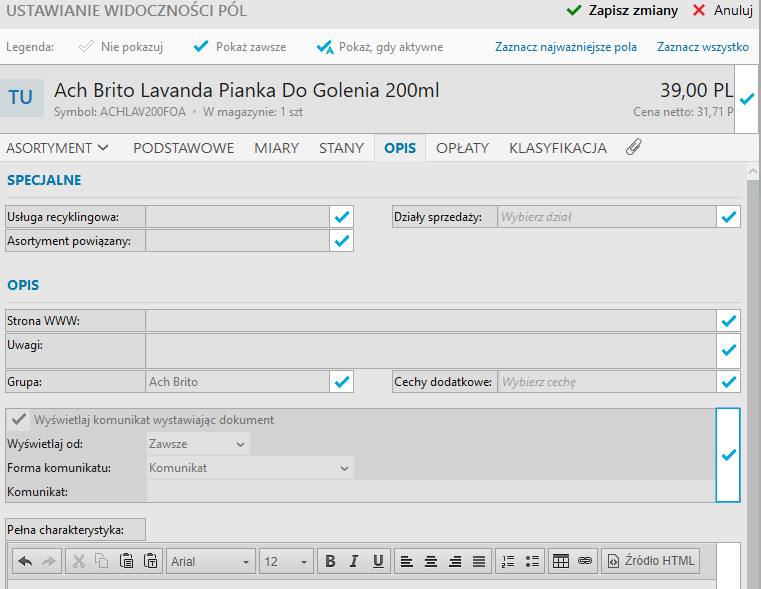Center-align the text

tap(431, 561)
